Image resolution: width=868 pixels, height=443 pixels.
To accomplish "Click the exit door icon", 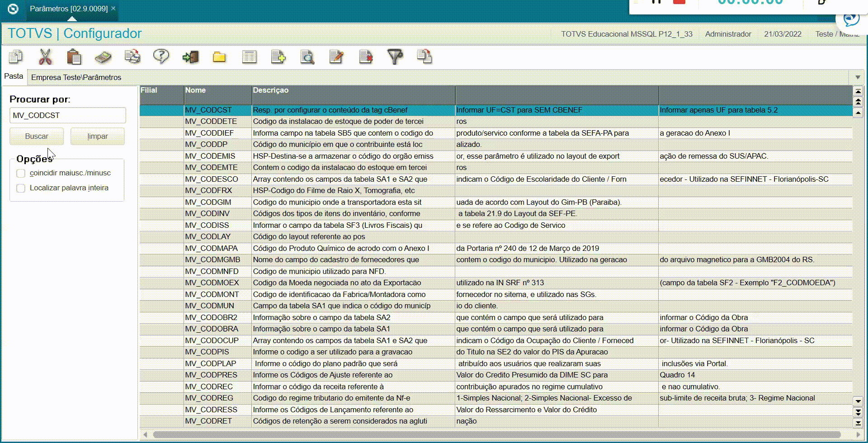I will point(190,57).
